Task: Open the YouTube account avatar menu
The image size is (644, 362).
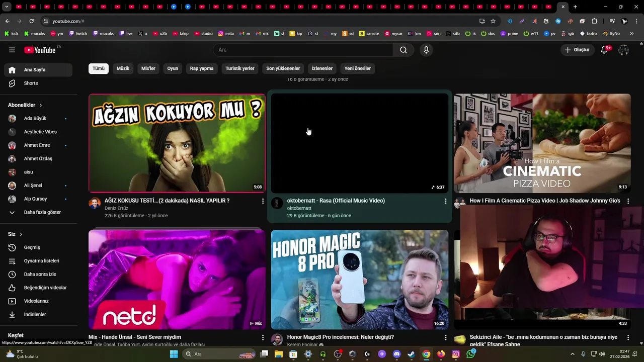Action: pyautogui.click(x=624, y=50)
